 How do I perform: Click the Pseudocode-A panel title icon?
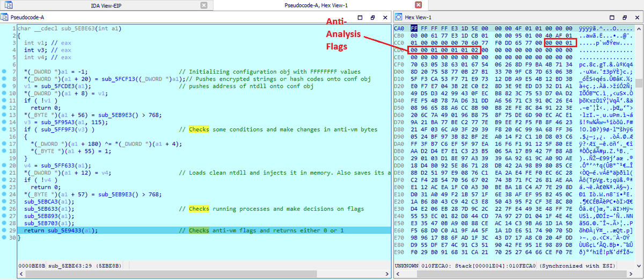[x=5, y=17]
